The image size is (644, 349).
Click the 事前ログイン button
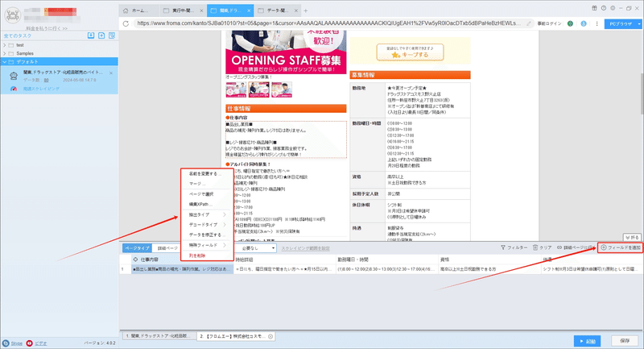coord(549,24)
